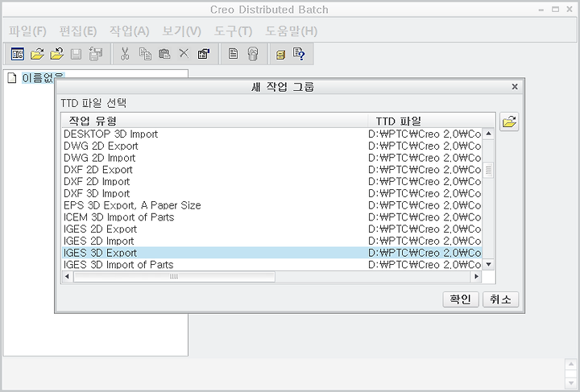This screenshot has height=392, width=580.
Task: Click the horizontal scrollbar thumb
Action: click(x=174, y=276)
